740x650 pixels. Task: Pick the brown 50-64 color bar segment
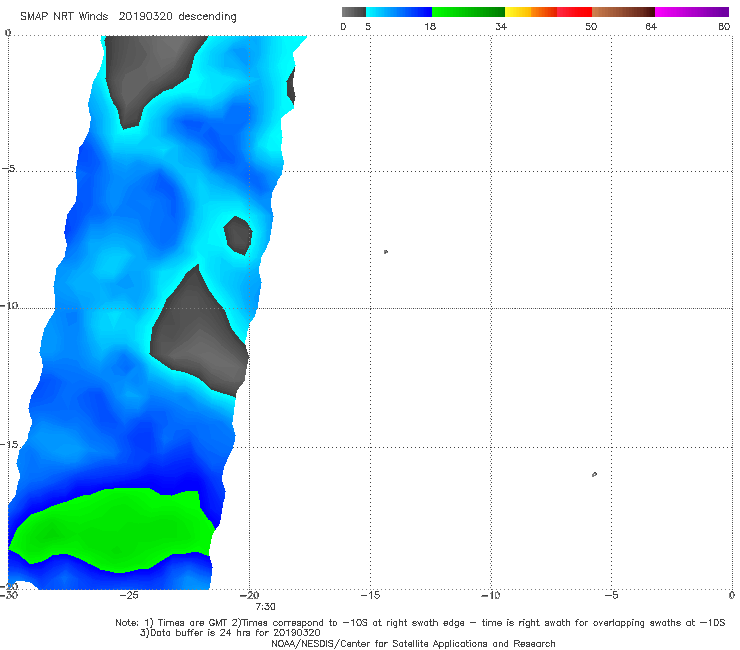623,12
